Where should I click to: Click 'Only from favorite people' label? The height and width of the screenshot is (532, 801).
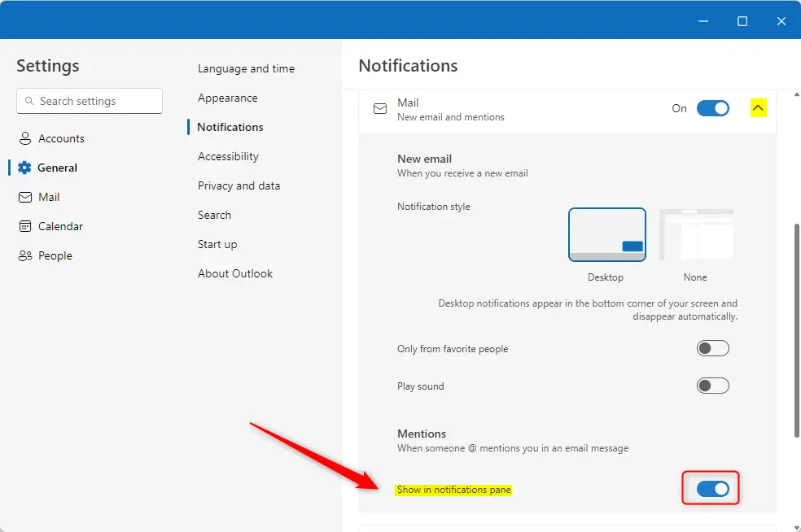tap(453, 349)
